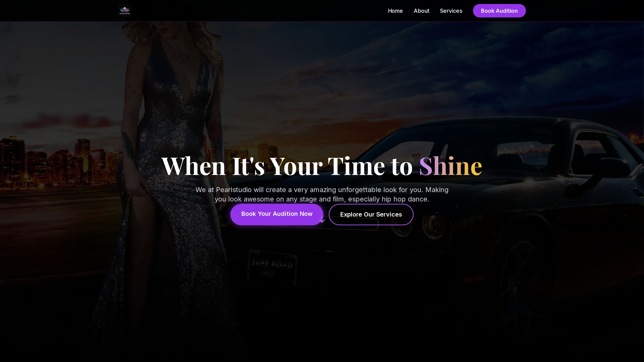This screenshot has width=644, height=362.
Task: Click the gradient word Shine
Action: pyautogui.click(x=450, y=166)
